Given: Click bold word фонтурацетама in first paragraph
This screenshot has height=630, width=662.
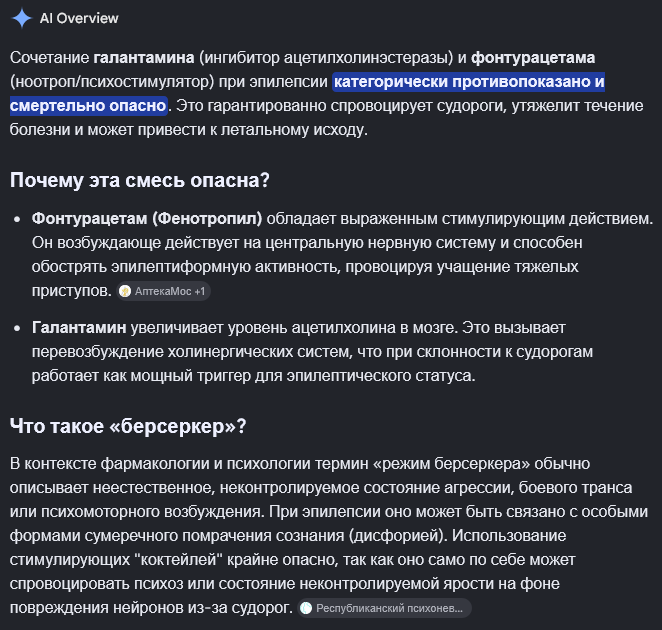Looking at the screenshot, I should click(533, 57).
